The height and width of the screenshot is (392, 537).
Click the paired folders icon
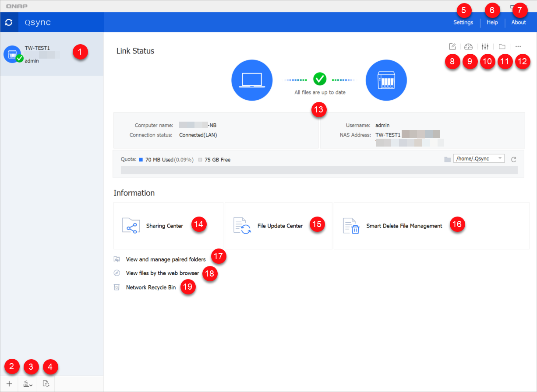click(117, 259)
